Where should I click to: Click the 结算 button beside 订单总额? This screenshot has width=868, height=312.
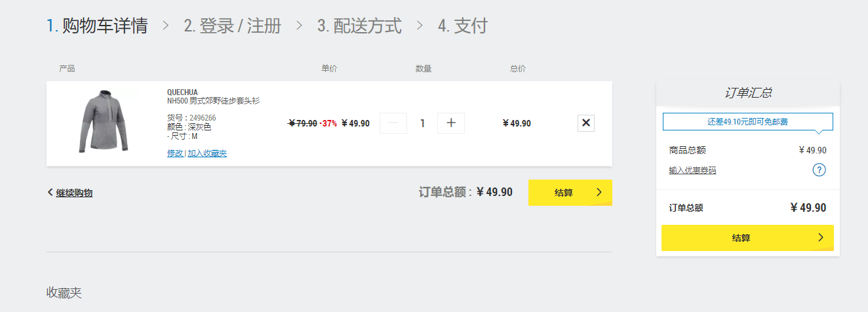570,193
